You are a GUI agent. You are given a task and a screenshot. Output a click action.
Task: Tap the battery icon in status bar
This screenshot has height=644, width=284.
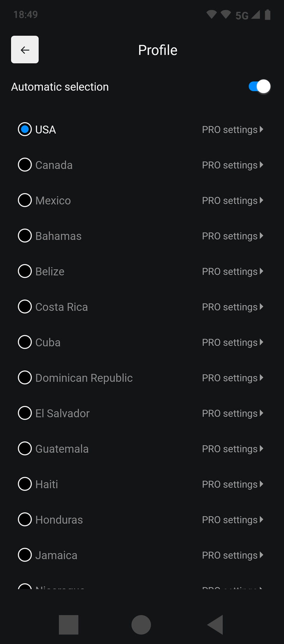[268, 15]
